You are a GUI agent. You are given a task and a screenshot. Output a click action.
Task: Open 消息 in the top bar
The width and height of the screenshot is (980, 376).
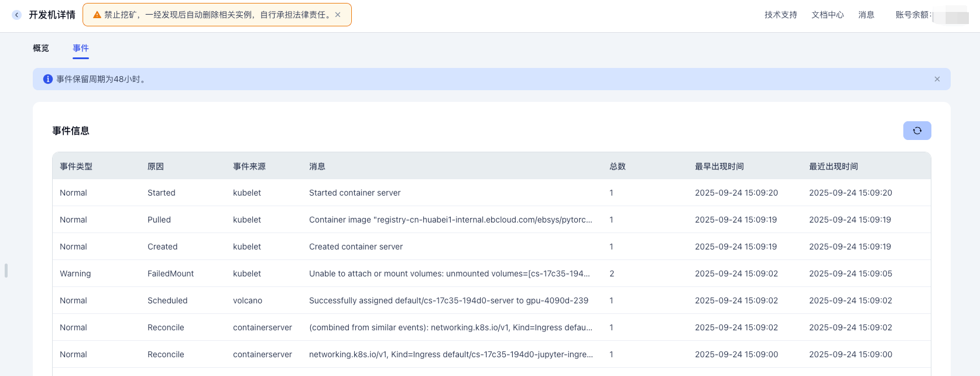pos(866,15)
